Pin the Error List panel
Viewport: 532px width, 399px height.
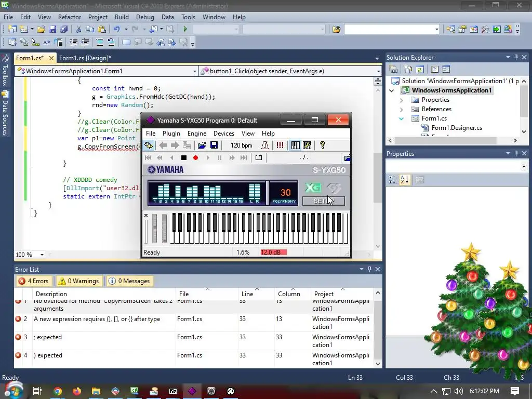[x=369, y=269]
